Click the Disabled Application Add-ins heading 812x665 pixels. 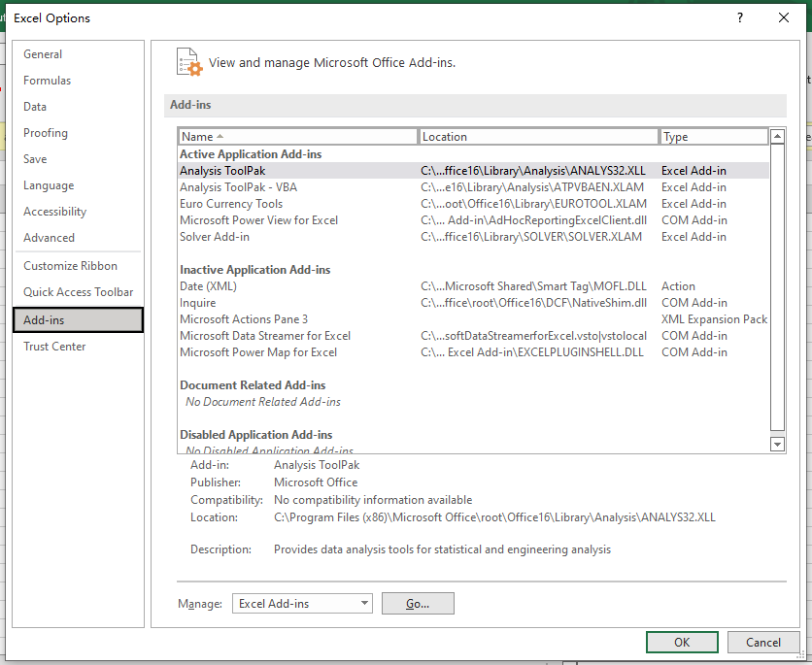256,435
